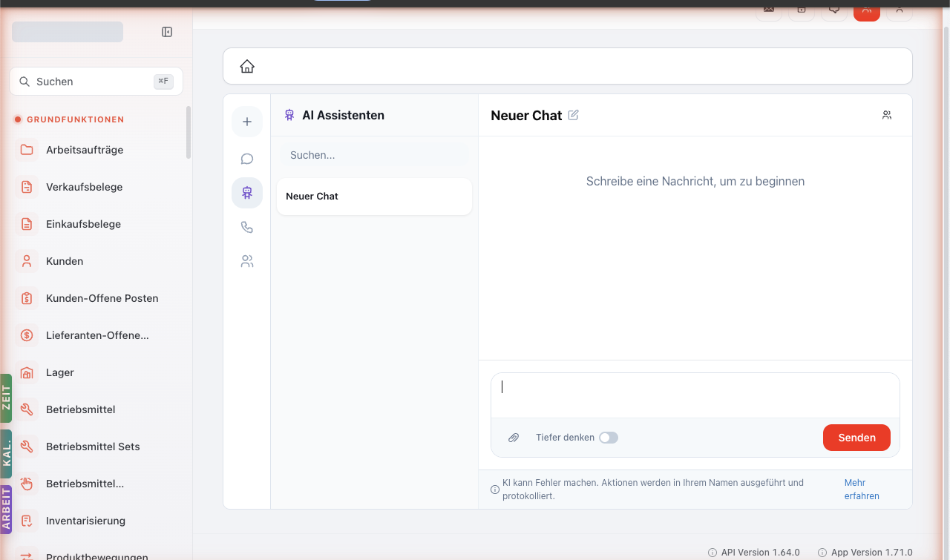Attach a file with the paperclip

514,438
